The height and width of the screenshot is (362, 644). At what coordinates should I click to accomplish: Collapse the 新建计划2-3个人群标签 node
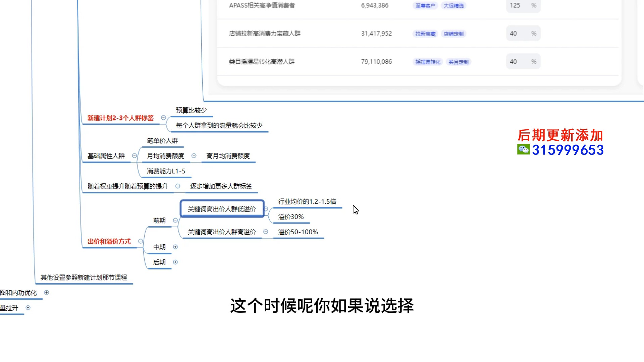[x=163, y=118]
